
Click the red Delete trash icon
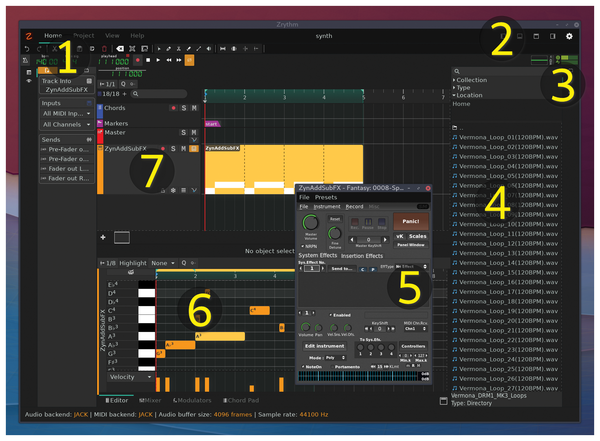(104, 49)
